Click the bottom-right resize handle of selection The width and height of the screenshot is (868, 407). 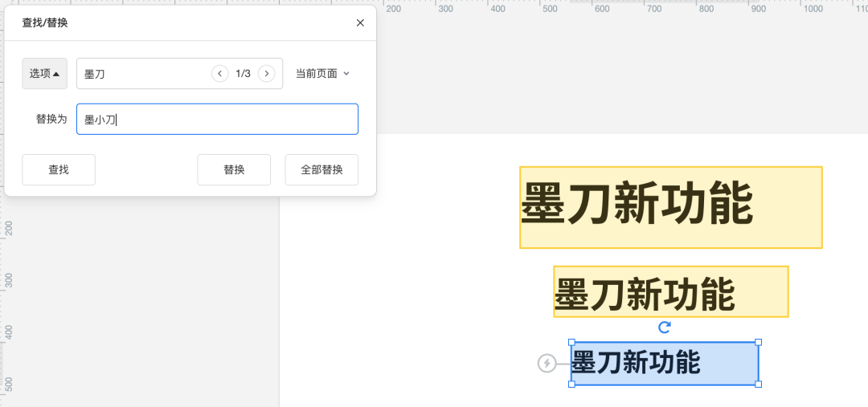pyautogui.click(x=759, y=384)
